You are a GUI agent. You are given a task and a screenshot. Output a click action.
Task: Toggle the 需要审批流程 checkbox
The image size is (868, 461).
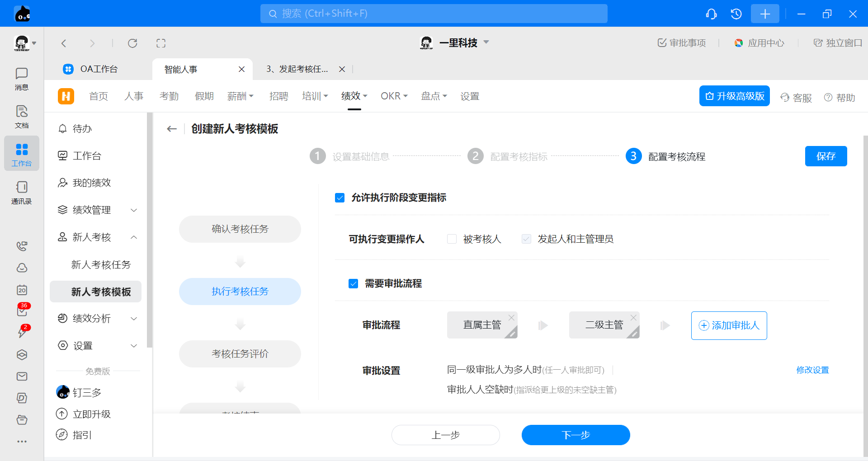click(x=354, y=283)
